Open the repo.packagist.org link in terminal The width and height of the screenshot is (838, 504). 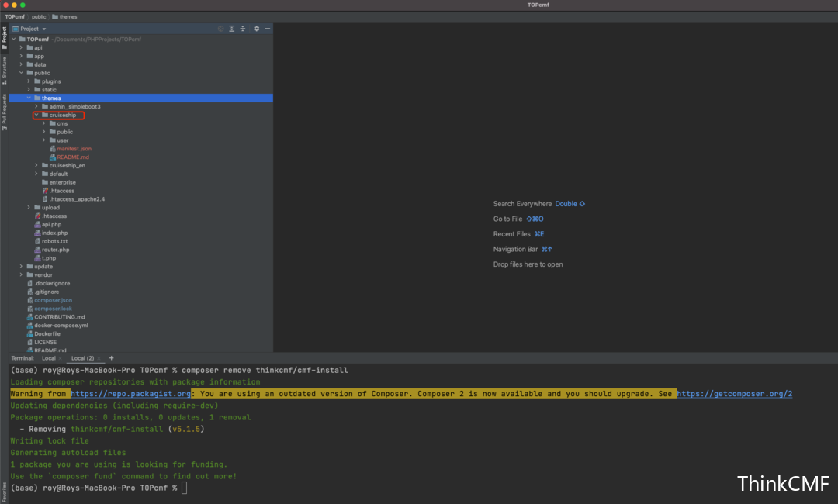pyautogui.click(x=130, y=393)
